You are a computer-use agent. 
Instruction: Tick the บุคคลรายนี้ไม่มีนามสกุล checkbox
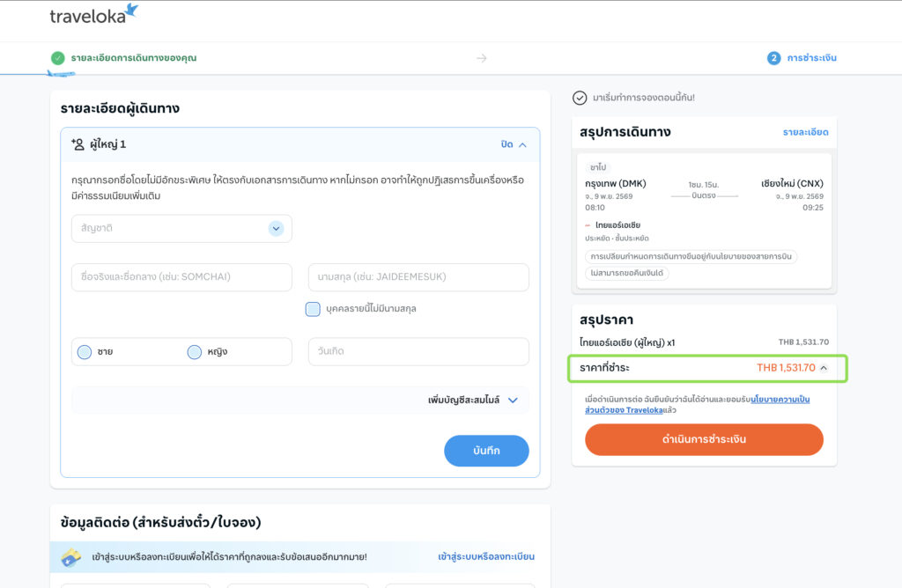(313, 309)
